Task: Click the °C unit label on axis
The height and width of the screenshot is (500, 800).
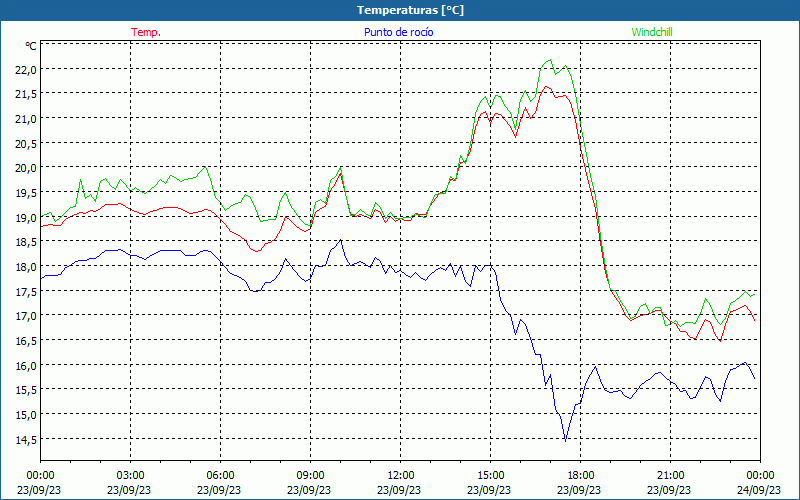Action: click(x=31, y=46)
